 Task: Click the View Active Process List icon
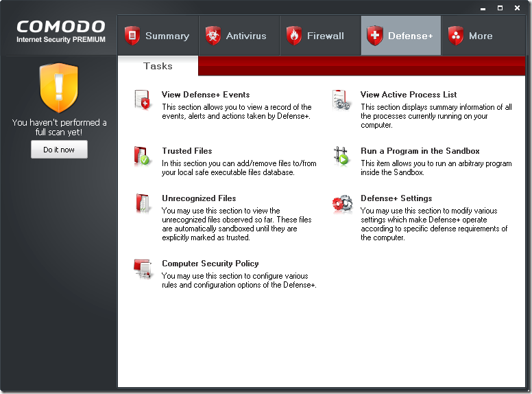(x=341, y=100)
